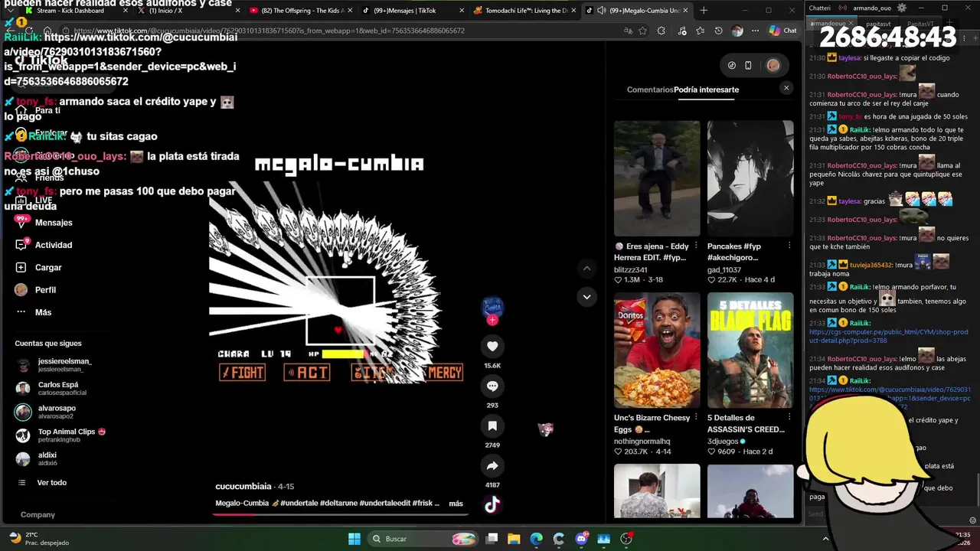Open options dots on Pancakes video card
980x551 pixels.
point(789,246)
